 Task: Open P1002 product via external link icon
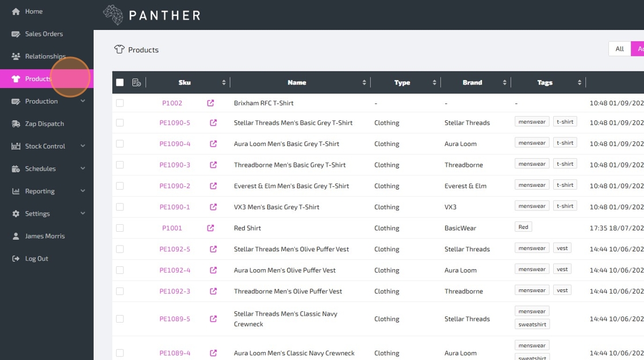[210, 103]
